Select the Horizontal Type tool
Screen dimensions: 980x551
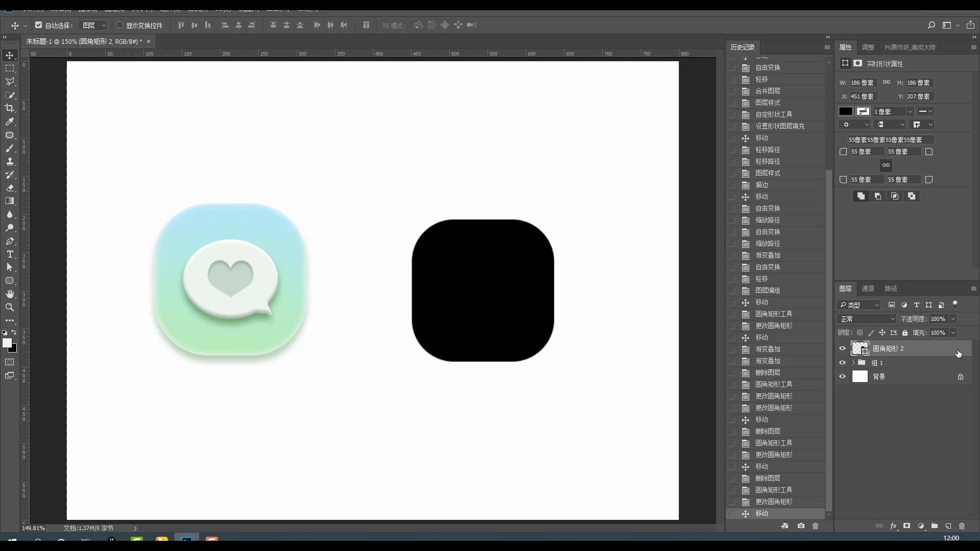point(10,254)
